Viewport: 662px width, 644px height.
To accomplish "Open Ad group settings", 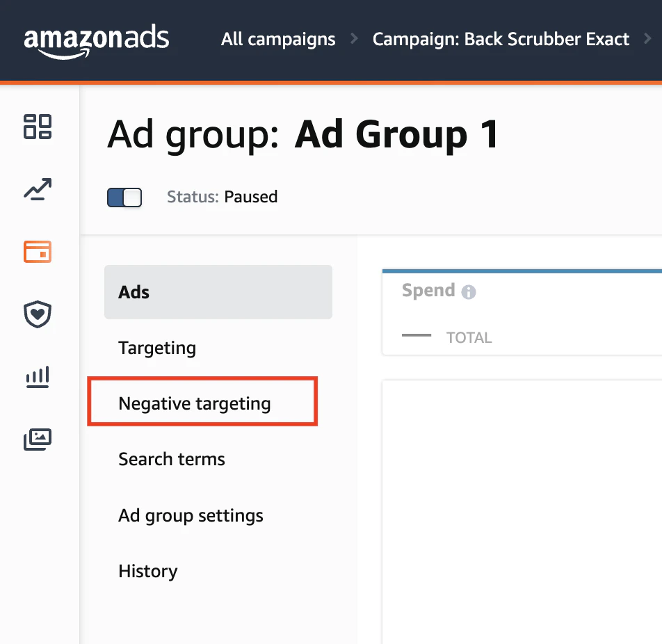I will coord(191,515).
